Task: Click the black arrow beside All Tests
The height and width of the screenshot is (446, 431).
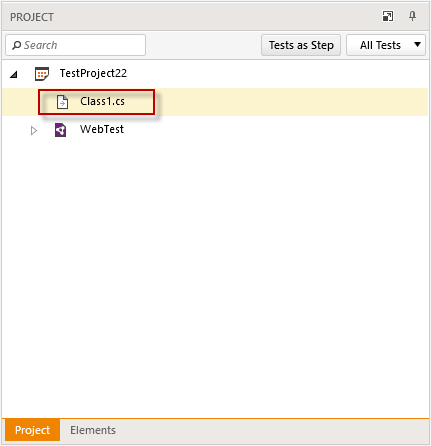Action: [x=417, y=44]
